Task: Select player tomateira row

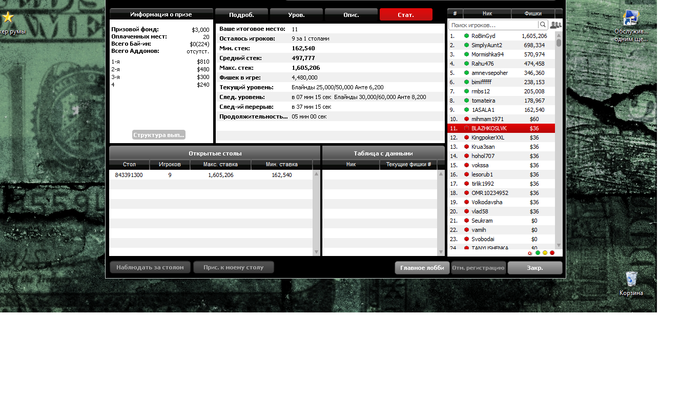Action: (x=501, y=100)
